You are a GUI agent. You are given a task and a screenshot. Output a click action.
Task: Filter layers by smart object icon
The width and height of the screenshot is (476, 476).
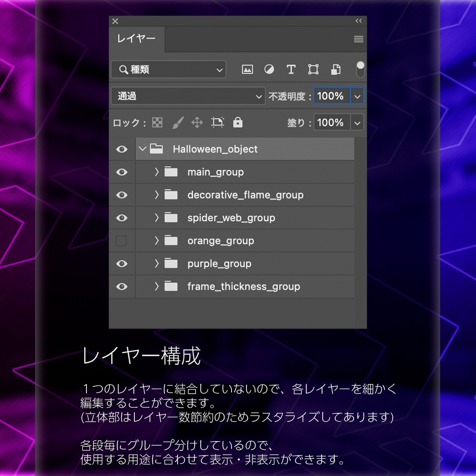(x=336, y=70)
